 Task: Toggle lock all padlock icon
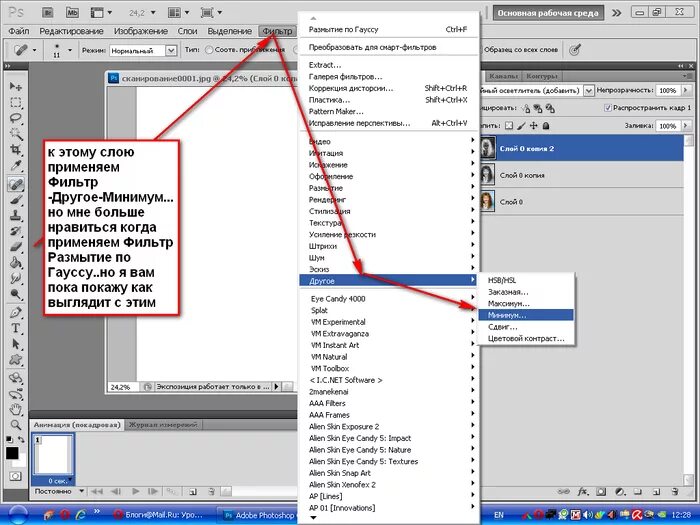546,126
